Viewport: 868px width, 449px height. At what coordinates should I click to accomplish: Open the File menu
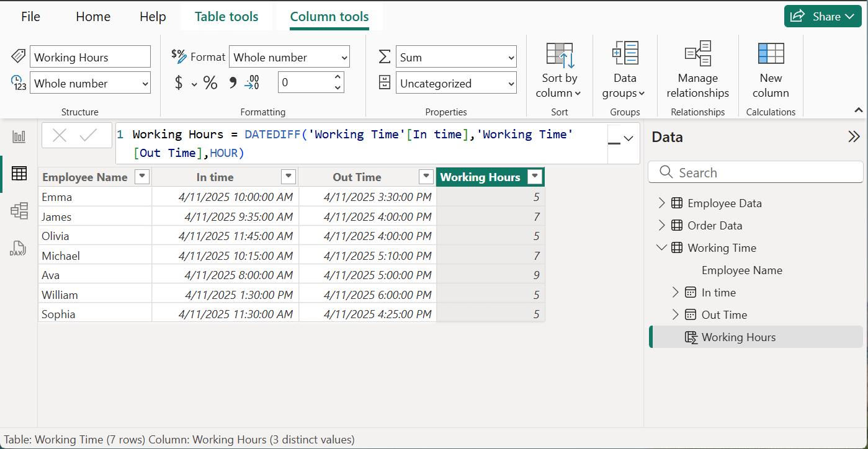point(30,17)
